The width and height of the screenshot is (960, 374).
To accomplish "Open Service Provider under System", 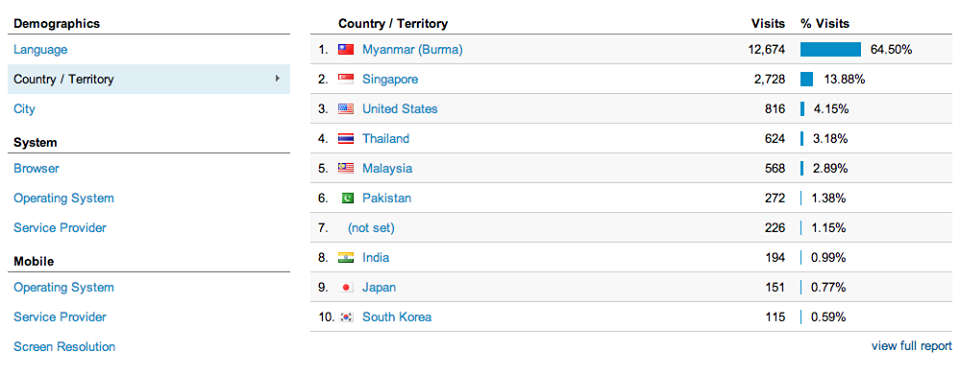I will [x=60, y=228].
